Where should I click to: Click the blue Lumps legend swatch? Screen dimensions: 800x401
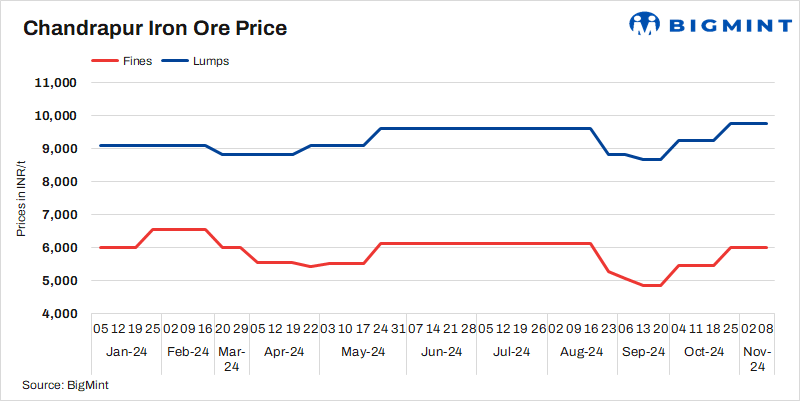coord(178,61)
